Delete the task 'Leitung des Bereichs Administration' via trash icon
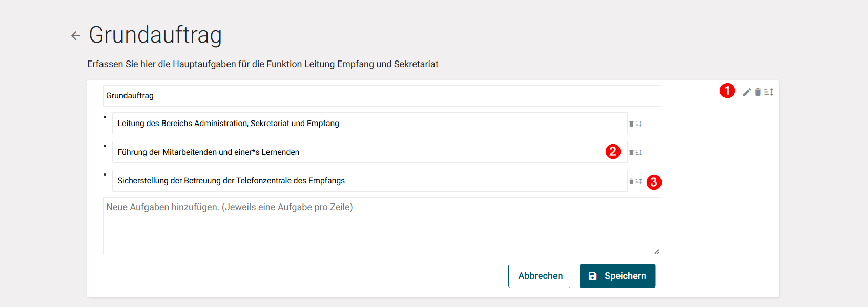The width and height of the screenshot is (868, 307). pyautogui.click(x=632, y=124)
